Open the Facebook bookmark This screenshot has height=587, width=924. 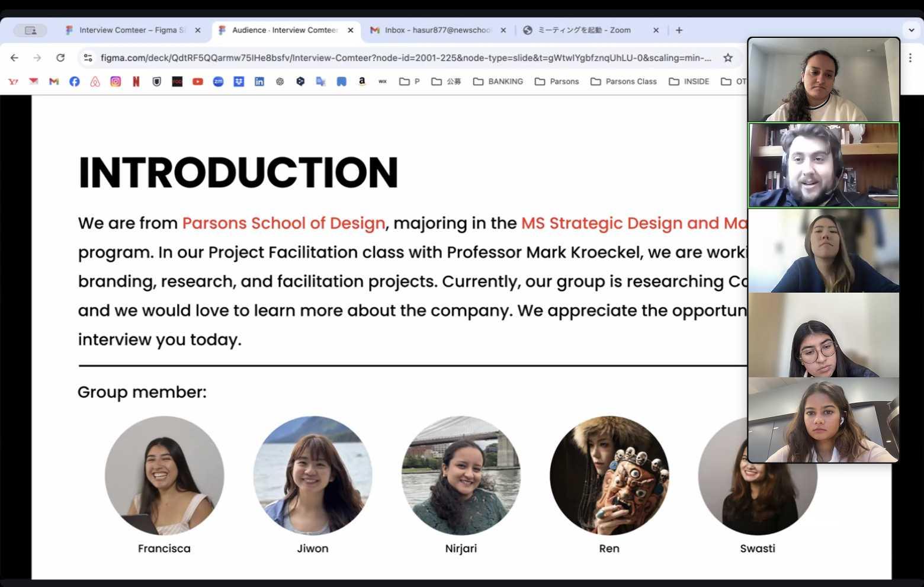click(x=75, y=82)
